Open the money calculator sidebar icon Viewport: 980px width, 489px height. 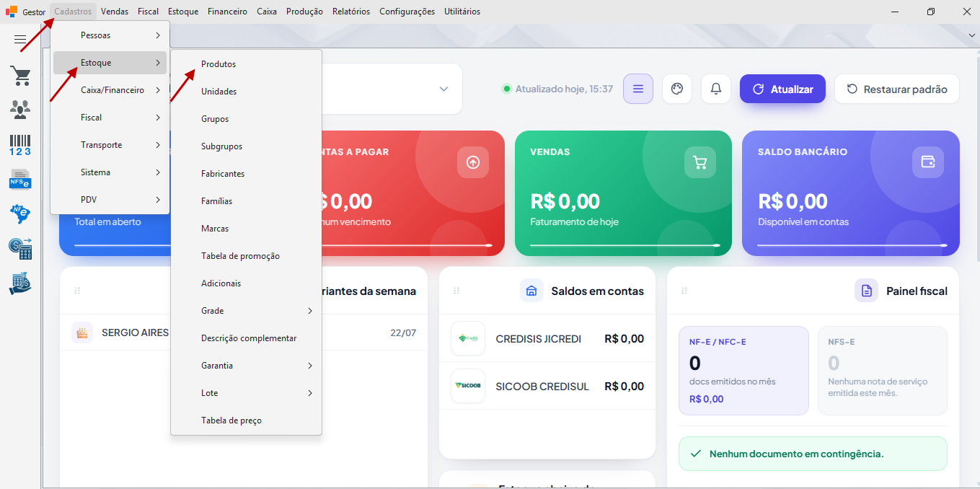(x=20, y=249)
